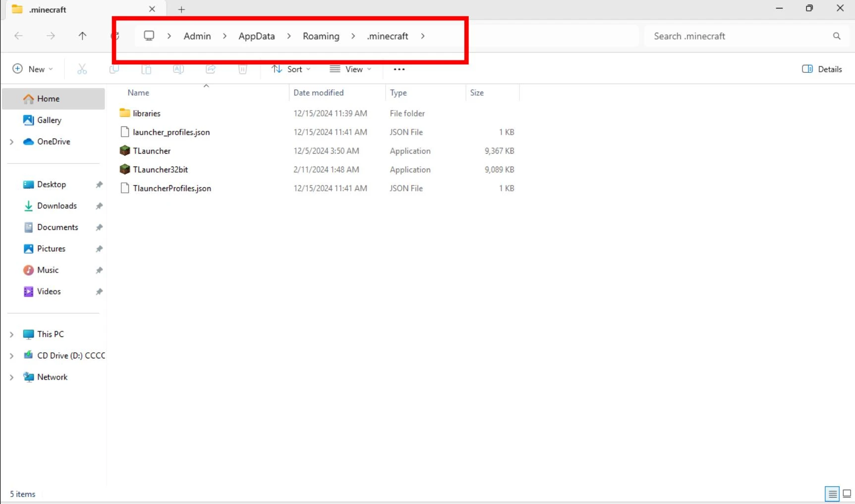The height and width of the screenshot is (504, 855).
Task: Expand the OneDrive tree node
Action: click(11, 142)
